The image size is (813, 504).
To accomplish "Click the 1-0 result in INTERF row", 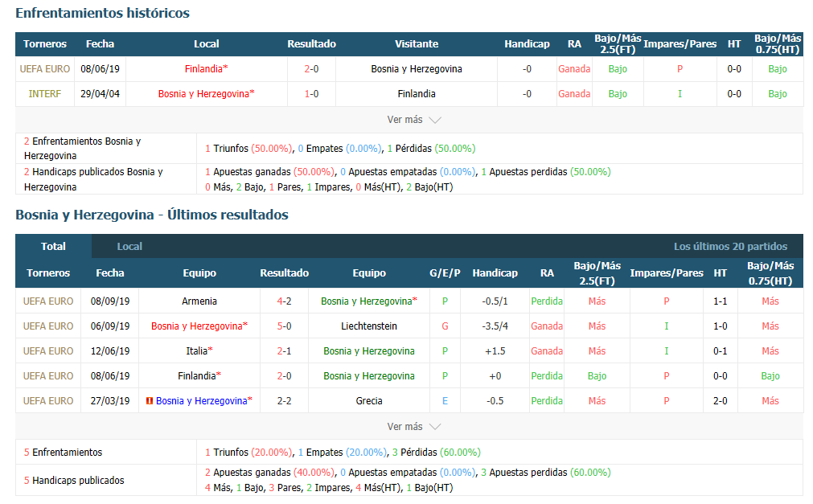I will pos(311,94).
